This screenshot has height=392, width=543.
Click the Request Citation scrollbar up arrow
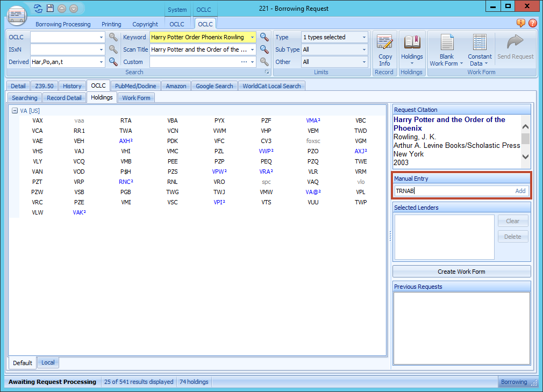pos(525,126)
